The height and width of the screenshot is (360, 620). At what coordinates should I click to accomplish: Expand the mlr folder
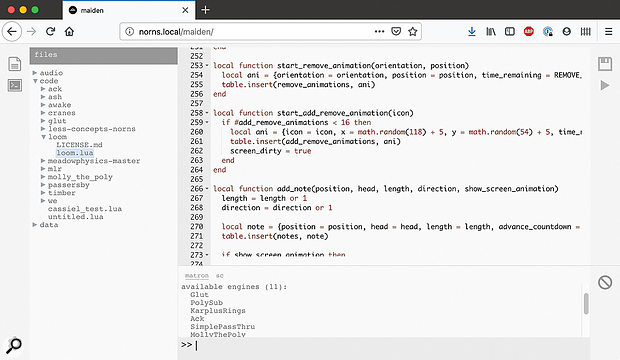pyautogui.click(x=43, y=169)
